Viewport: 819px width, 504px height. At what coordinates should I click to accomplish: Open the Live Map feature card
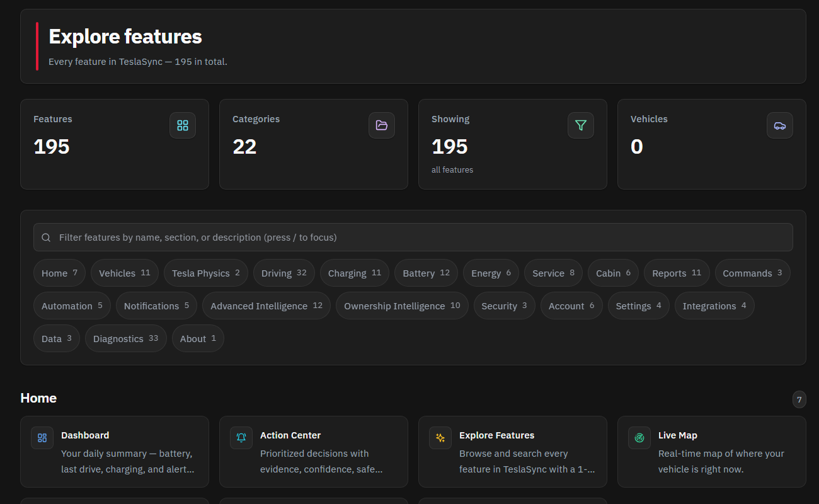tap(712, 452)
